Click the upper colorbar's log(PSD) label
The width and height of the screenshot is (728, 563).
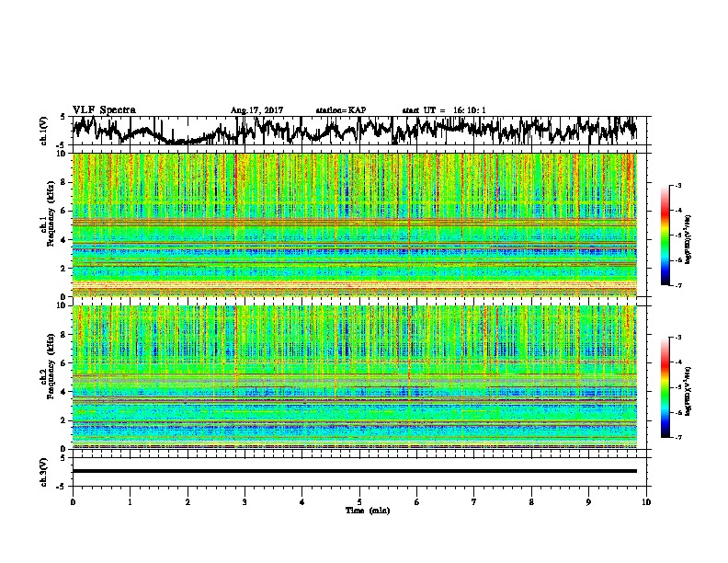688,239
